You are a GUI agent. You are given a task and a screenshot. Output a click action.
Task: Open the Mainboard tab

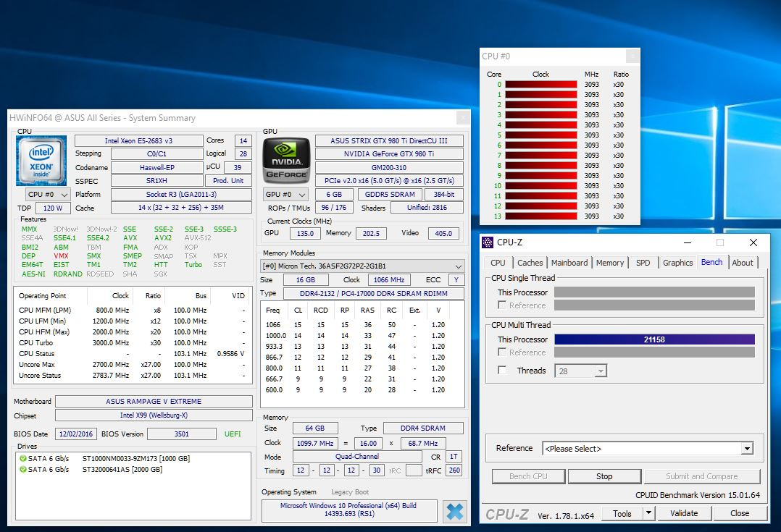(x=569, y=263)
